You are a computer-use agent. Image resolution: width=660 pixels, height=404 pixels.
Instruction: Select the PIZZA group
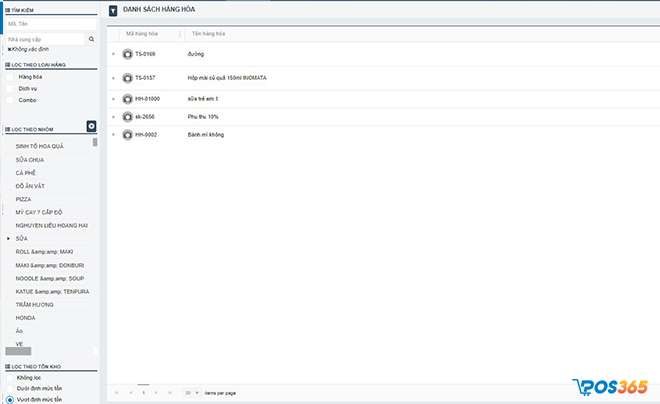24,199
